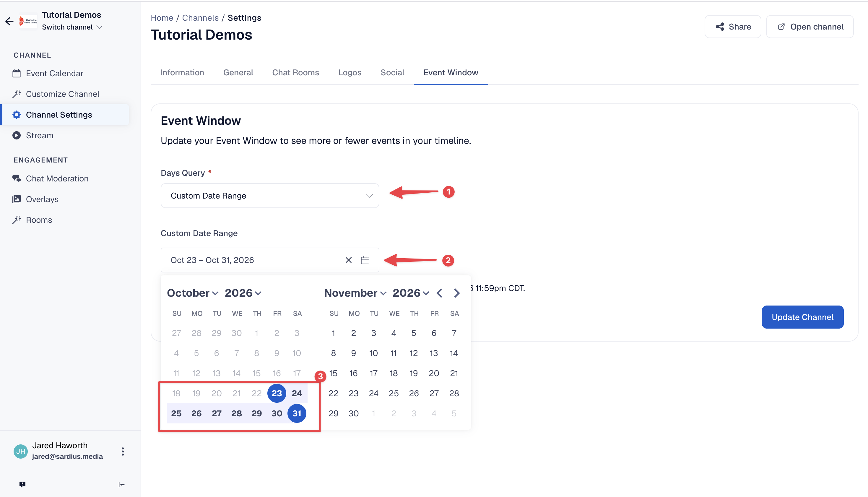The image size is (868, 497).
Task: Go to next month in date picker
Action: 456,293
